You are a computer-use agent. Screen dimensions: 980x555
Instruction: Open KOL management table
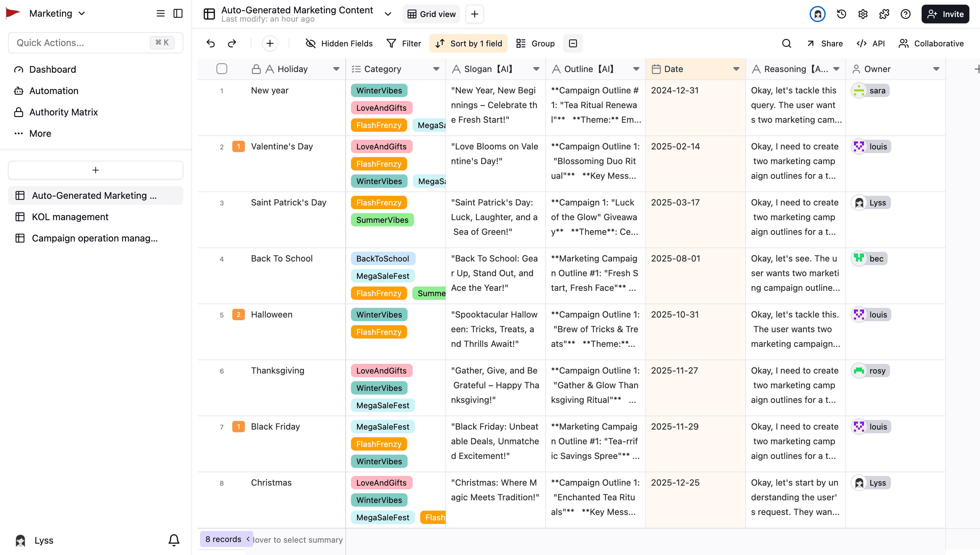[x=96, y=217]
